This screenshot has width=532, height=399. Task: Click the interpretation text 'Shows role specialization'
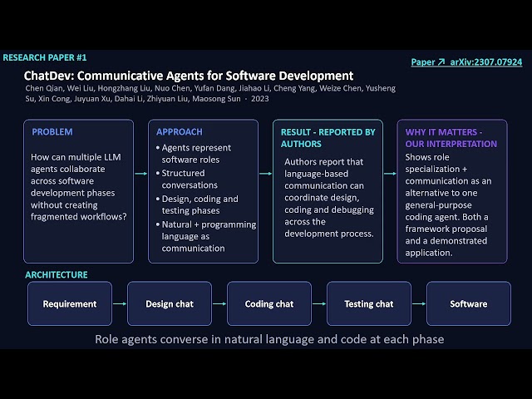click(x=448, y=205)
